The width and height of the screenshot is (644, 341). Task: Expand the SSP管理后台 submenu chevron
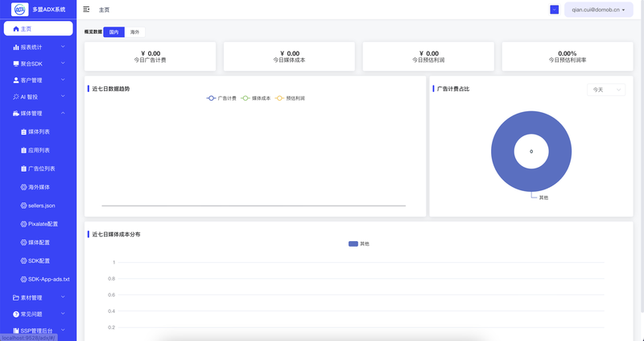[63, 330]
